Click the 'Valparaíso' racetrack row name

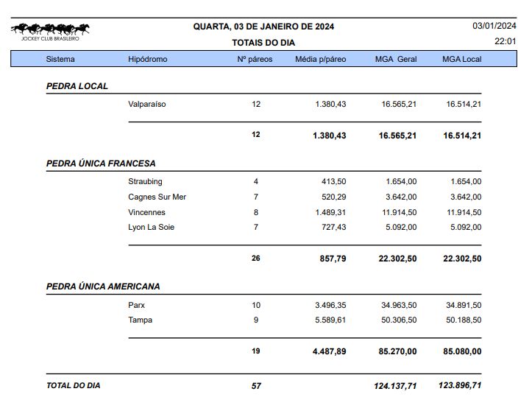147,105
